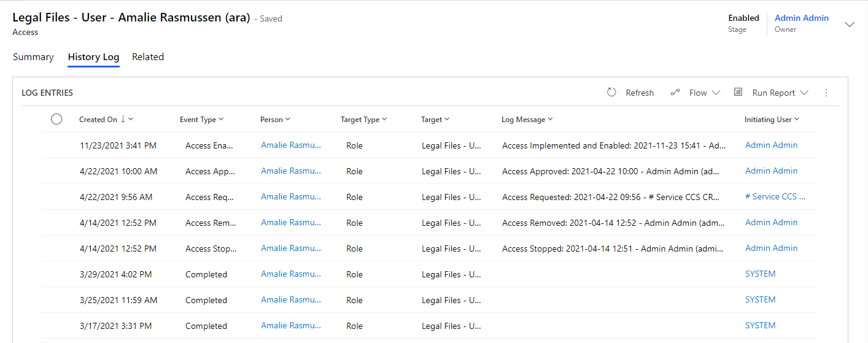Click SYSTEM link in 3/29/2021 row
Image resolution: width=868 pixels, height=343 pixels.
[x=760, y=274]
